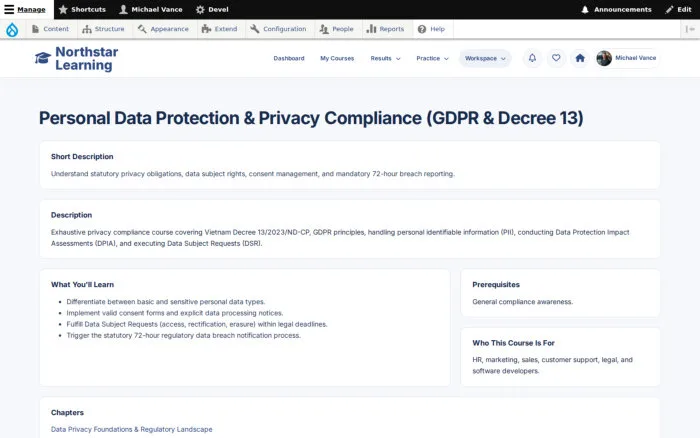
Task: Click the Drupal drop logo icon
Action: pyautogui.click(x=12, y=29)
